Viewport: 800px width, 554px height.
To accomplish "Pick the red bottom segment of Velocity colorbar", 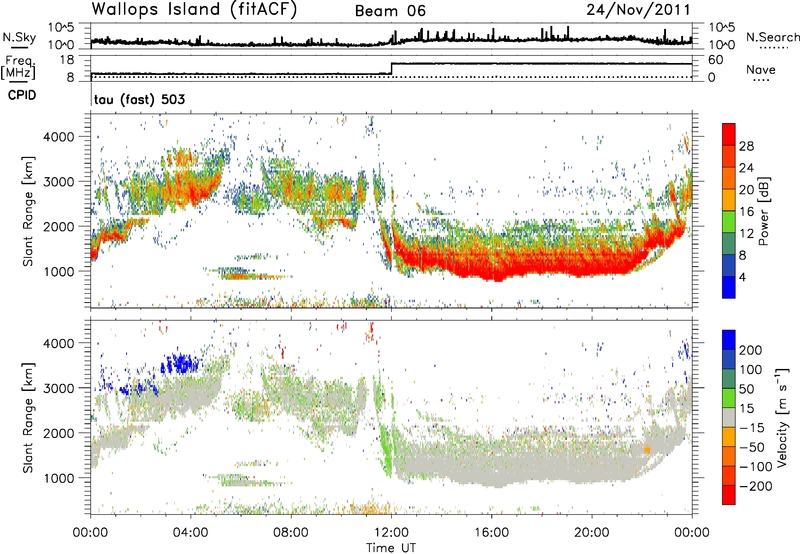I will [x=729, y=495].
